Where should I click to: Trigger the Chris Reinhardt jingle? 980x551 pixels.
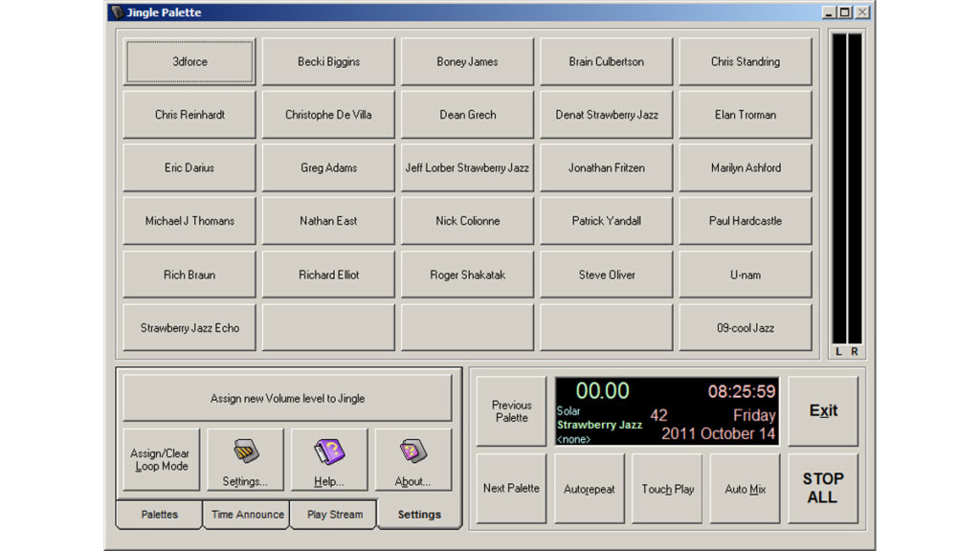189,115
